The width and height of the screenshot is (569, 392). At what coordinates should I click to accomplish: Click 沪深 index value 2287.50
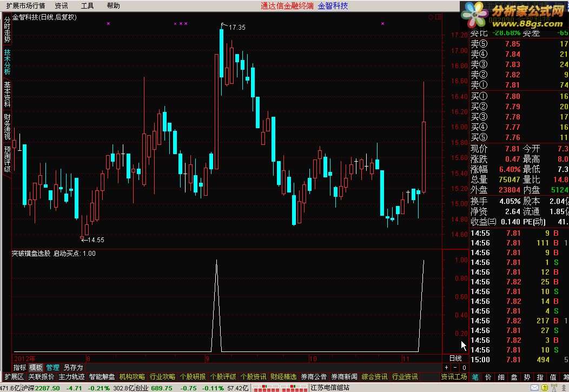tap(47, 388)
